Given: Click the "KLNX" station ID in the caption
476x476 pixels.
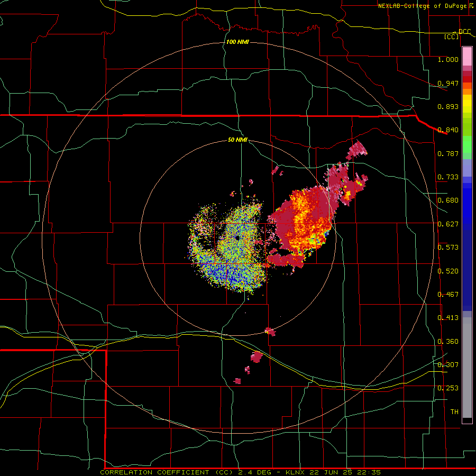Looking at the screenshot, I should tap(296, 472).
